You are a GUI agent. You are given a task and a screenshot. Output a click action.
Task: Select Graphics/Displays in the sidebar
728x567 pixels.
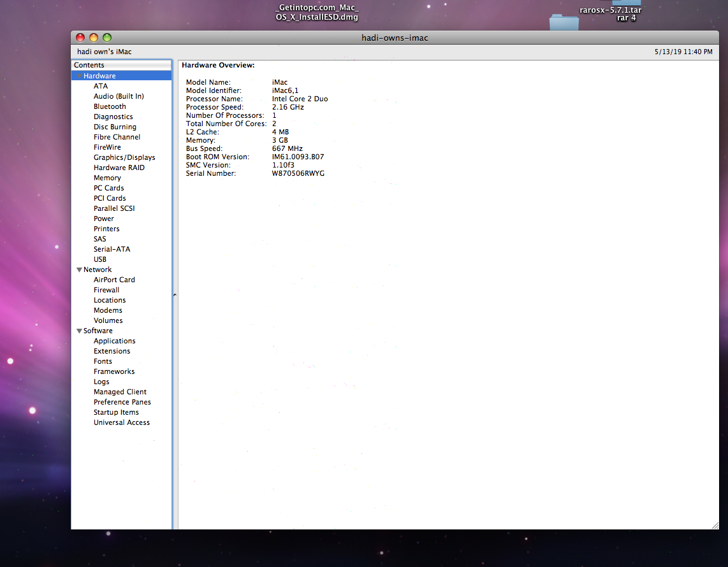[x=124, y=157]
